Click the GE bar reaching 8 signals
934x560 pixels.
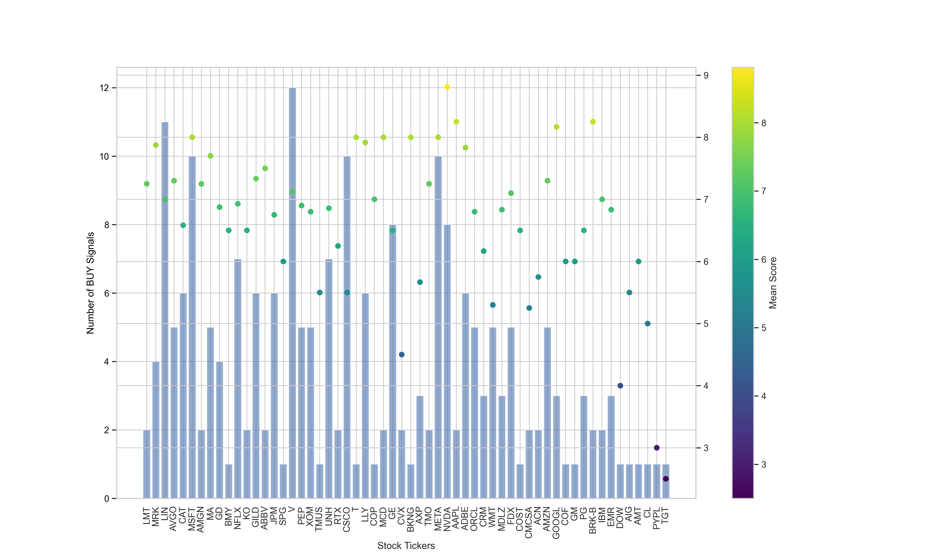point(392,361)
